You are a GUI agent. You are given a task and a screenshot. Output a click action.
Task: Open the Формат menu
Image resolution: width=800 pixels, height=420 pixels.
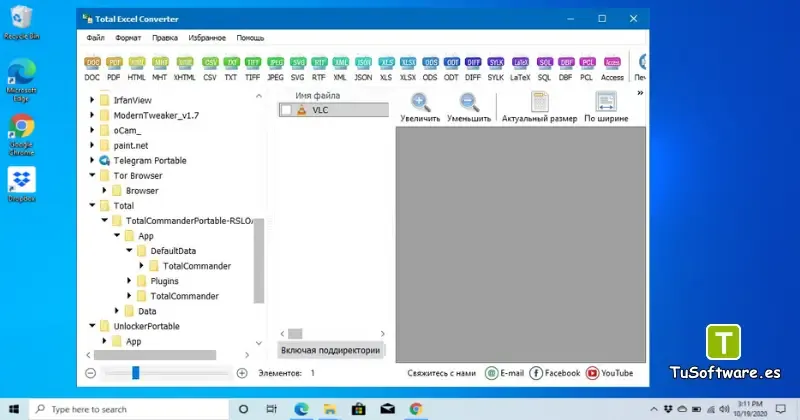pos(128,38)
